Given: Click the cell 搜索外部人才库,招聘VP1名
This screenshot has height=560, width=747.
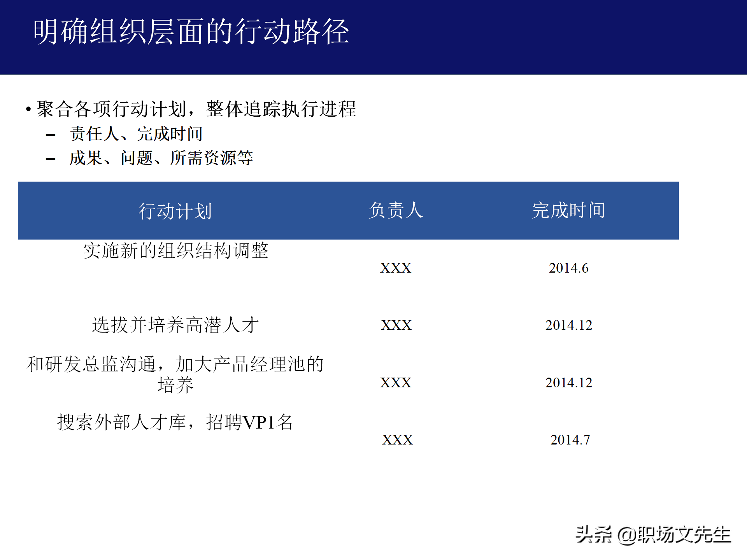Looking at the screenshot, I should [x=175, y=422].
